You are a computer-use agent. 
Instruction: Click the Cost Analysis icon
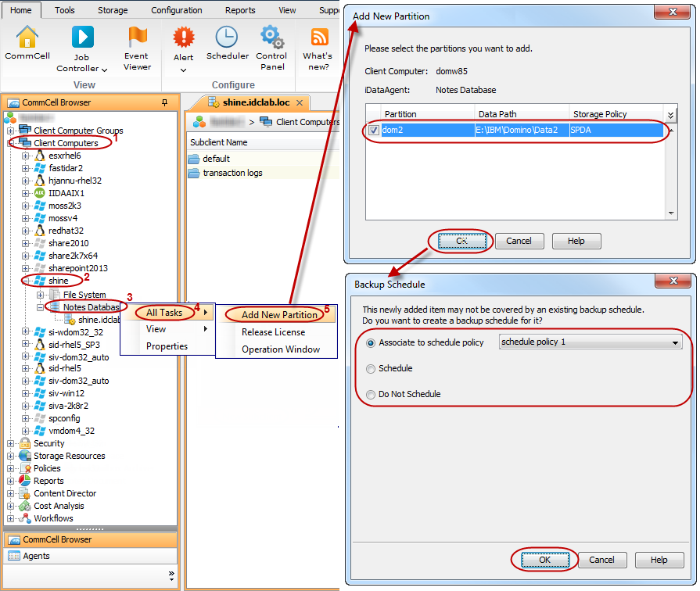tap(26, 506)
